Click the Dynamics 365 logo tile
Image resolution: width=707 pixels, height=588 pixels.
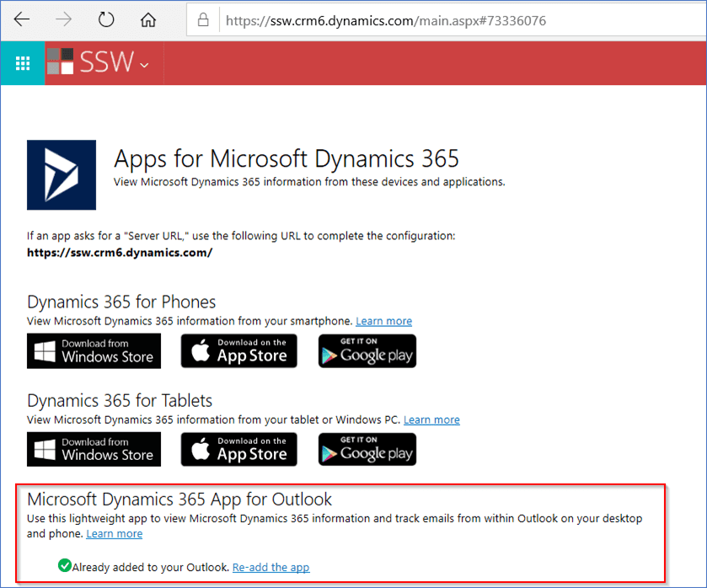pos(62,174)
